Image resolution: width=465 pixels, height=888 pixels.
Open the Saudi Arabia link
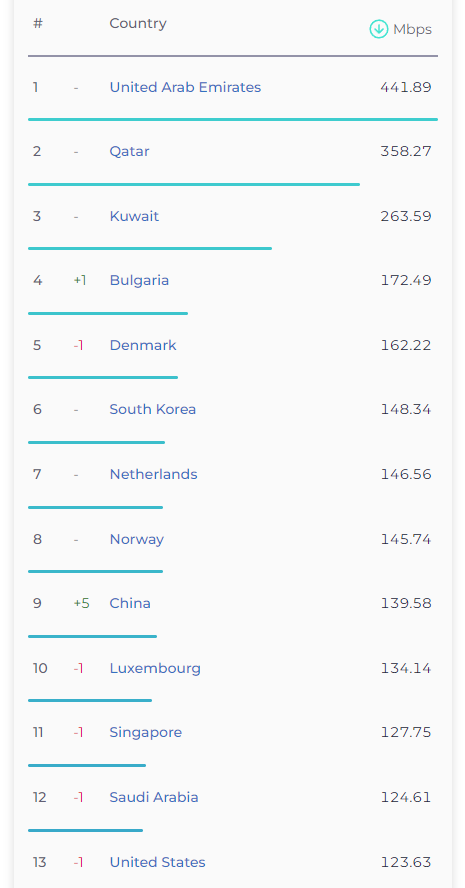click(x=153, y=797)
